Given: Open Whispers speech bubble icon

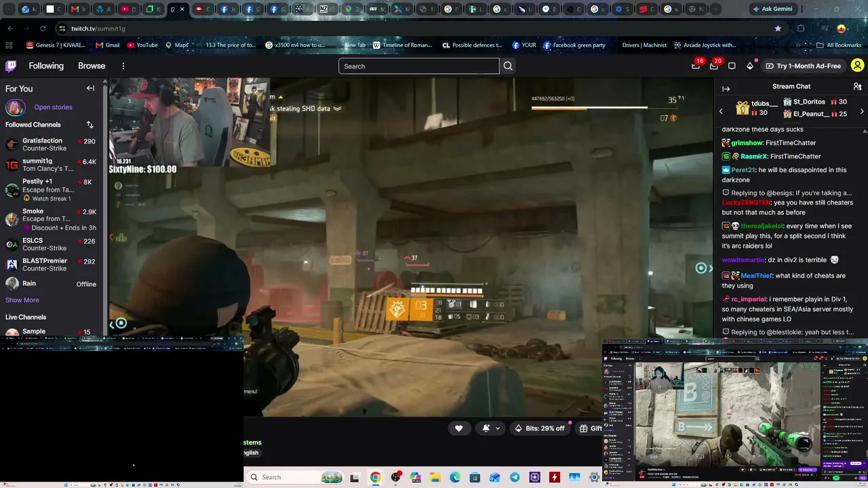Looking at the screenshot, I should [732, 66].
